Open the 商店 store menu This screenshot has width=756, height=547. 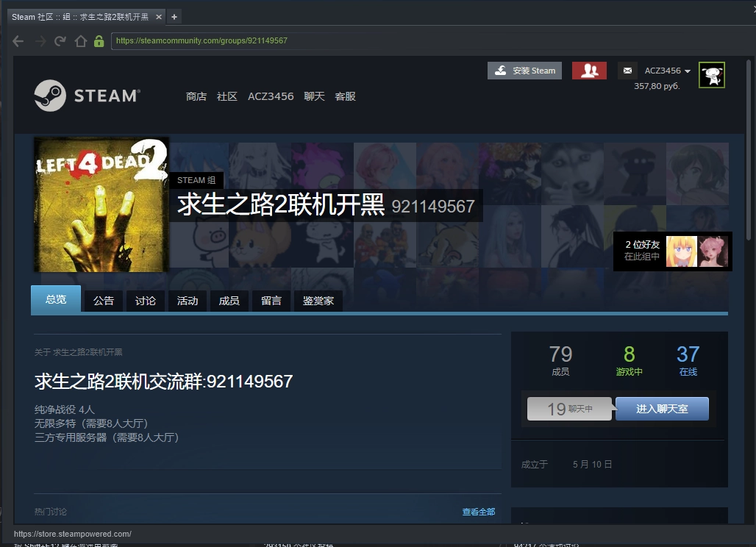(196, 96)
